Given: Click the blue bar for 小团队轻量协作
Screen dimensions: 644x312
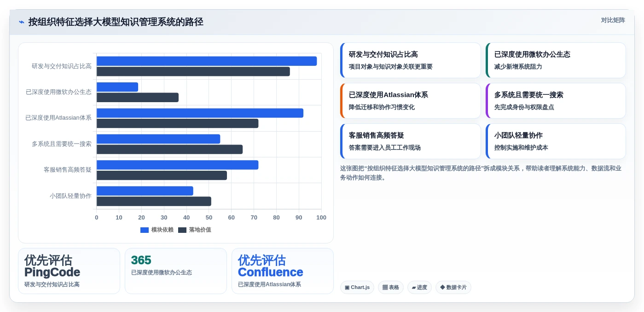Looking at the screenshot, I should click(x=145, y=191).
